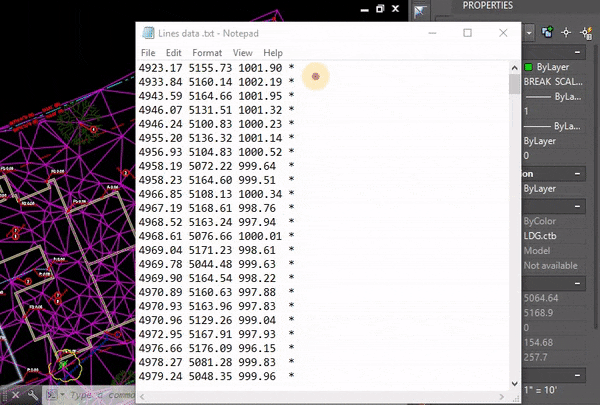Click the linetype ByLa... value below BREAK SCAL
This screenshot has width=600, height=405.
pos(553,97)
